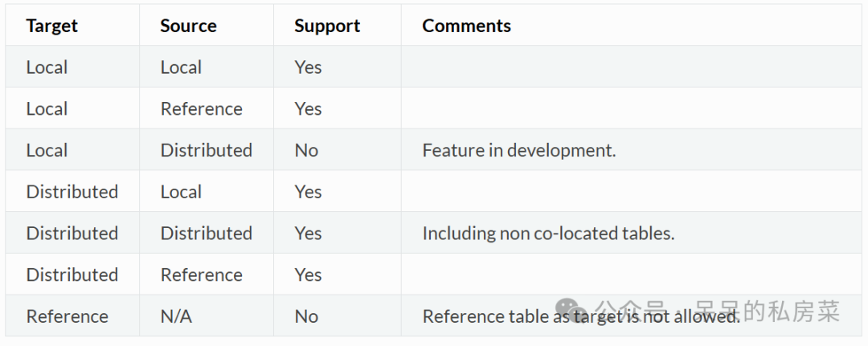
Task: Select the "Including non co-located tables." comment
Action: [x=548, y=234]
